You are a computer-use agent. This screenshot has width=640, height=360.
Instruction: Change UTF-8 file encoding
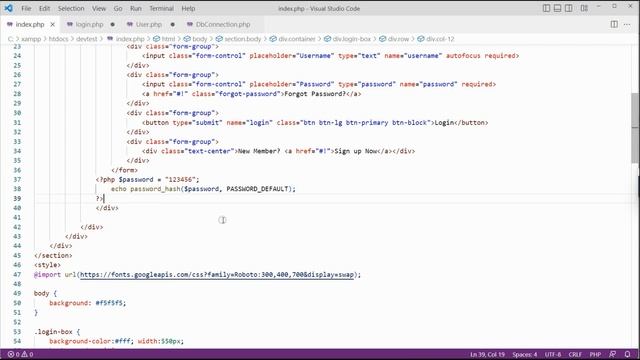coord(553,354)
